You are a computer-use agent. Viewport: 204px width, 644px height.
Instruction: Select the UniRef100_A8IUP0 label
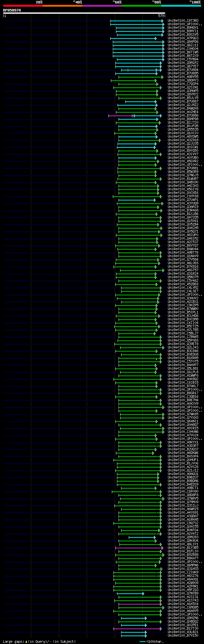pyautogui.click(x=183, y=235)
